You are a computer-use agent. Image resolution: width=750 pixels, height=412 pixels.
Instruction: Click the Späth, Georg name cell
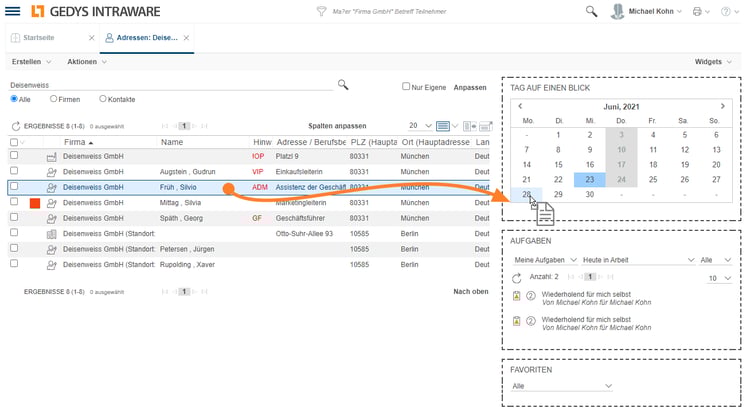[x=181, y=218]
